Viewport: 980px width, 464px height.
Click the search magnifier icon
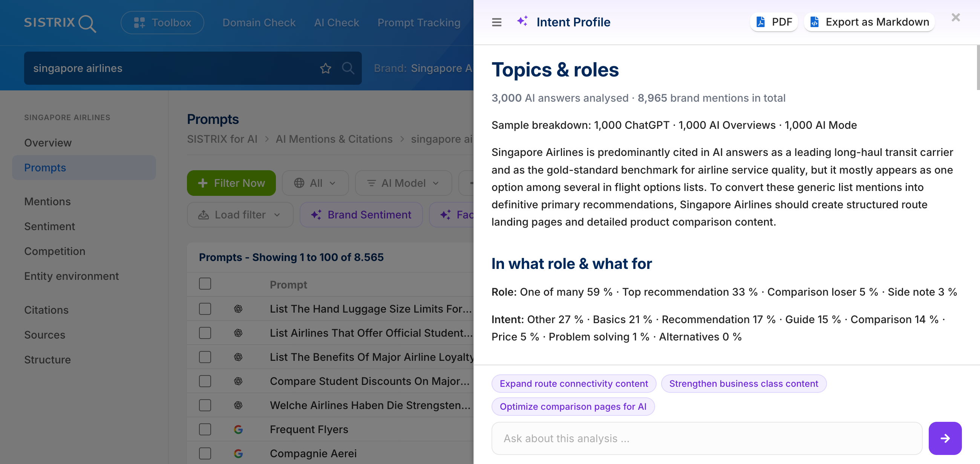pos(348,69)
